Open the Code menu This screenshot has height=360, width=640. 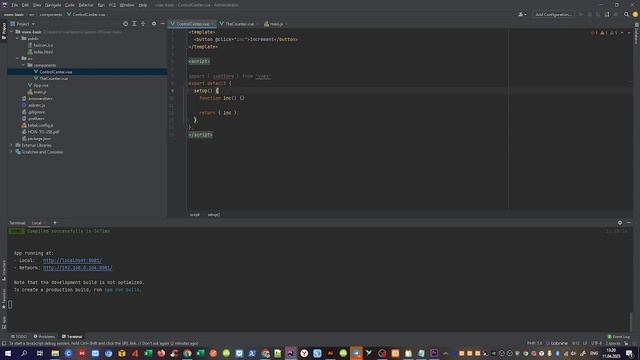point(70,5)
